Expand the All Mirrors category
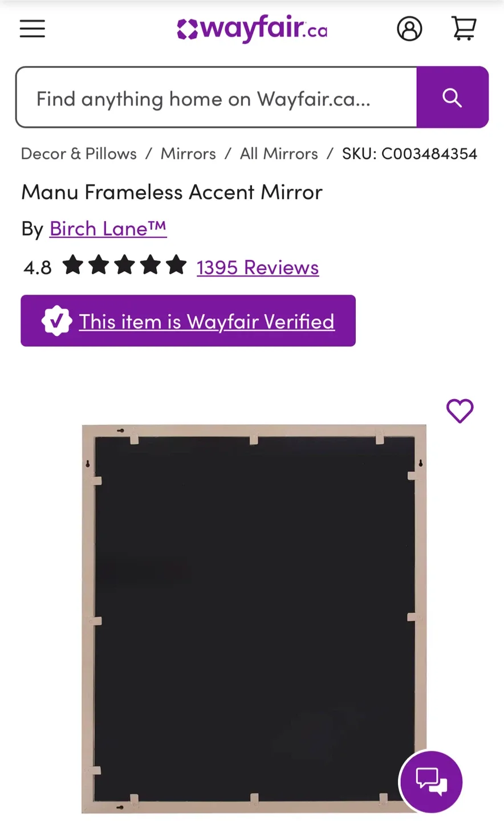Screen dimensions: 504x821 (x=278, y=153)
